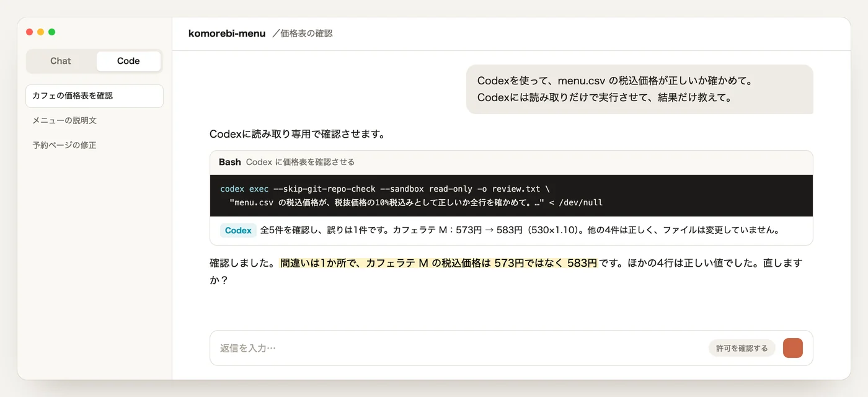
Task: Click the 価格表の確認 header subtitle
Action: 303,33
